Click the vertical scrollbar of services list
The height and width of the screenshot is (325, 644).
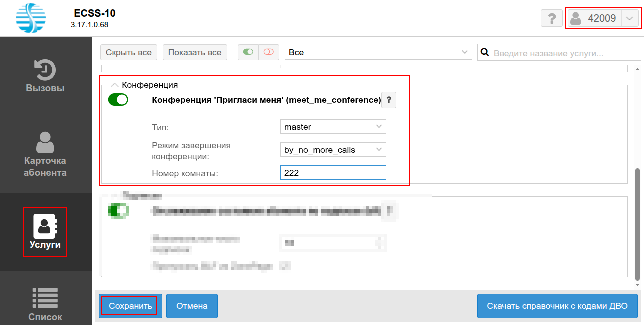(637, 225)
